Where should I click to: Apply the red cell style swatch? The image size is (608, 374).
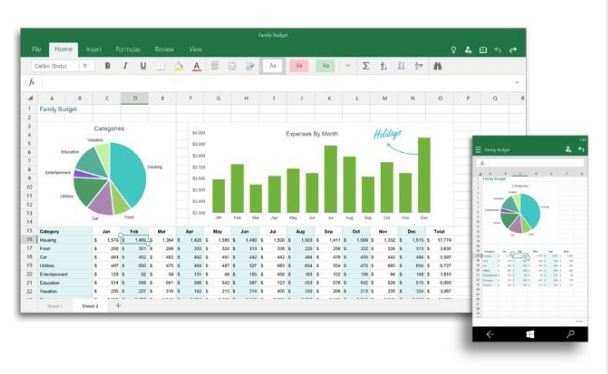[299, 66]
